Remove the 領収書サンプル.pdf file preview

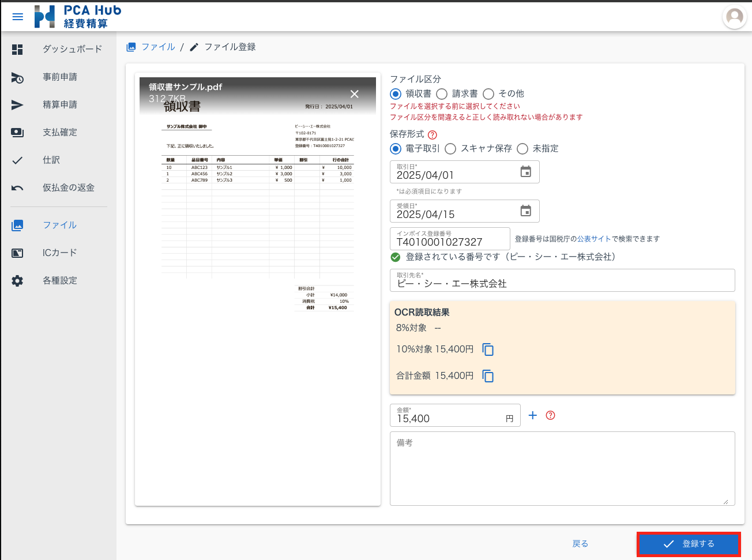point(354,94)
